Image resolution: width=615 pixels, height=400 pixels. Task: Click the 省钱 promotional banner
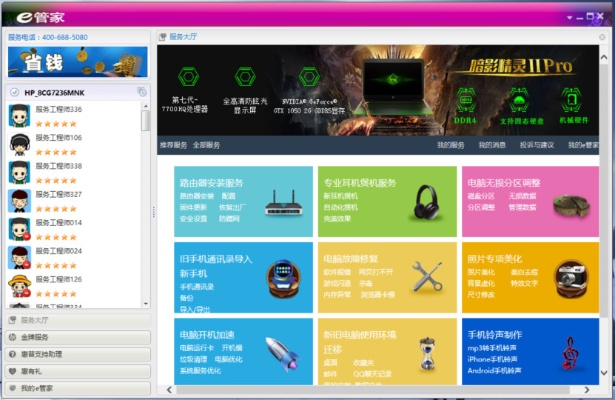pos(78,62)
